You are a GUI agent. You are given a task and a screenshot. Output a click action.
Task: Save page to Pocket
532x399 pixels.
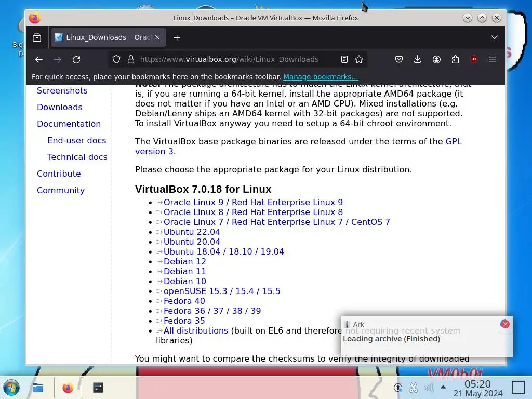pyautogui.click(x=399, y=59)
